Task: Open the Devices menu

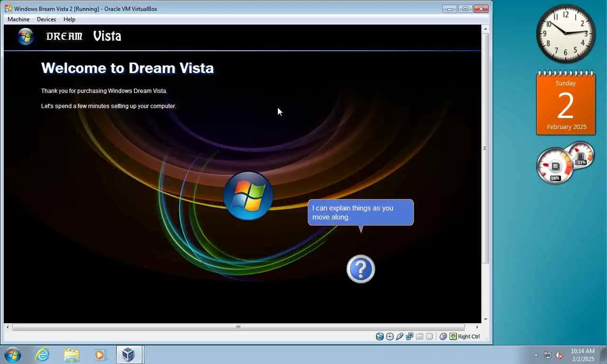Action: pyautogui.click(x=46, y=19)
